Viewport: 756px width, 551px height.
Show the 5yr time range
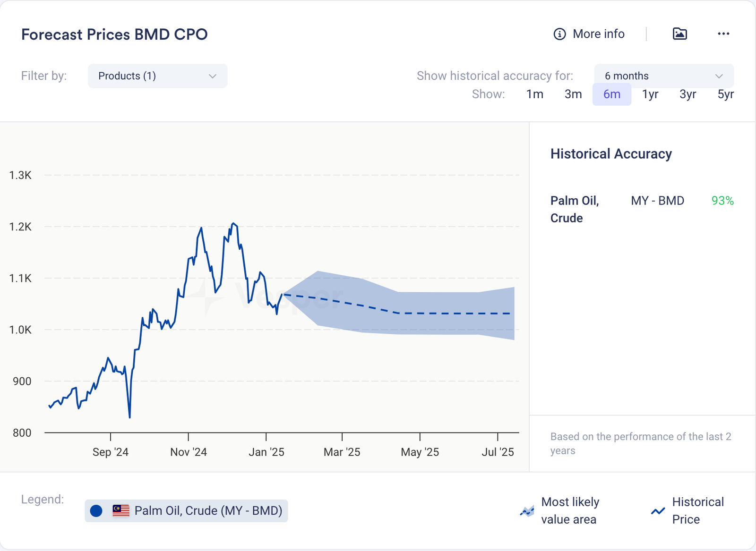725,94
